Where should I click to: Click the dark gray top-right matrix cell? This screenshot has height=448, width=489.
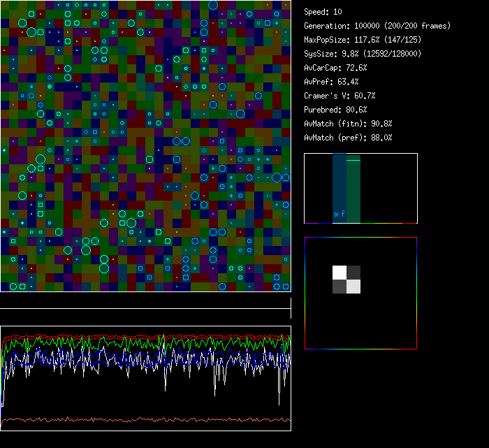pyautogui.click(x=353, y=273)
